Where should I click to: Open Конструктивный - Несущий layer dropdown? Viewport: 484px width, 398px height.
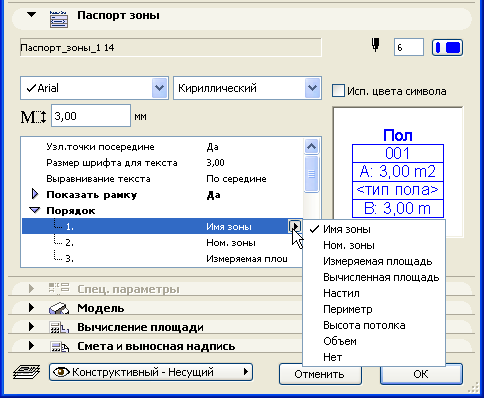pos(151,372)
